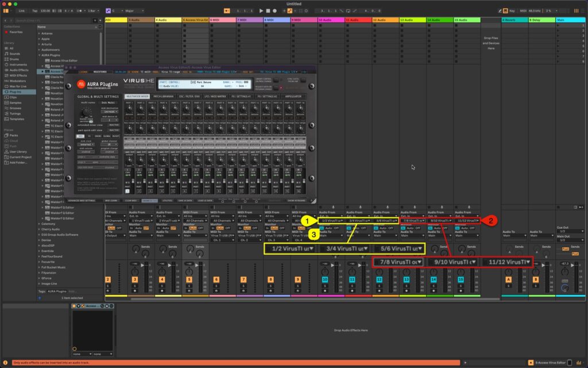
Task: Click the browser search magnifier icon
Action: (x=17, y=20)
